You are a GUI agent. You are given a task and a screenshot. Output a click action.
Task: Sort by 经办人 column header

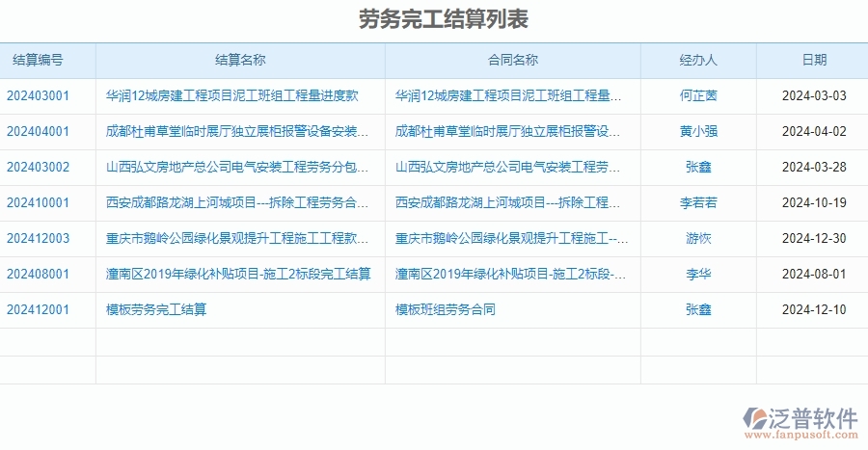[x=698, y=60]
